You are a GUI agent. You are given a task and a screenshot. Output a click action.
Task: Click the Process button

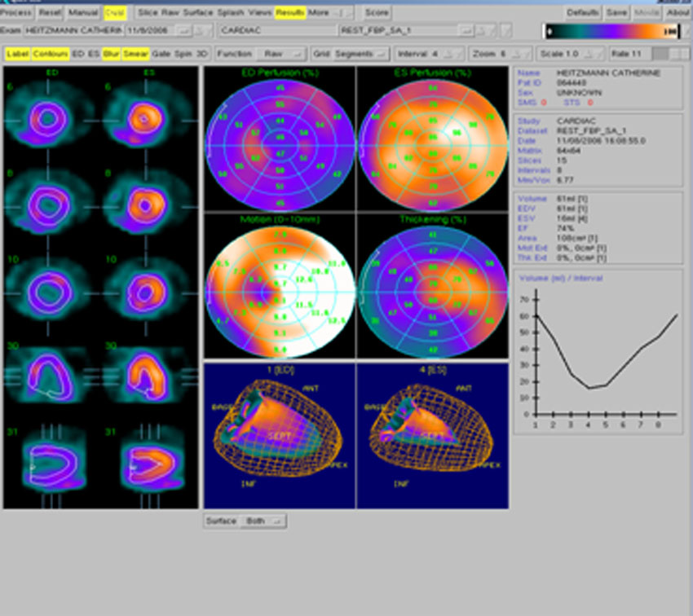[x=17, y=13]
